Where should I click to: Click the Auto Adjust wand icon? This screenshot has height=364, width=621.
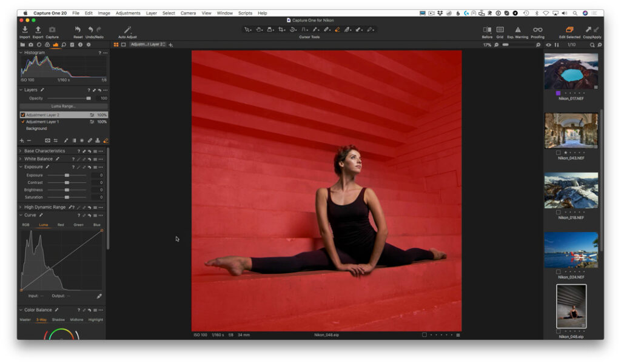pyautogui.click(x=127, y=28)
